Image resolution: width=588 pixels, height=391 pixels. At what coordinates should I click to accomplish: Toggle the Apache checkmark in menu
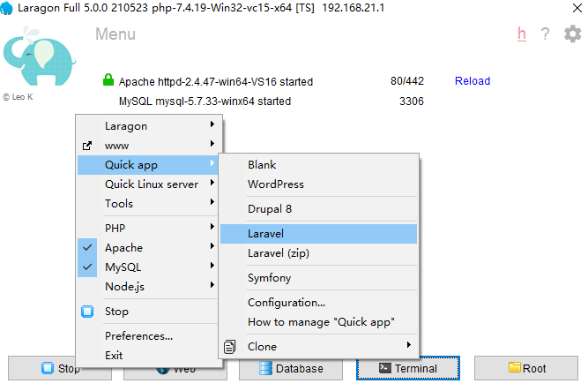pyautogui.click(x=87, y=247)
